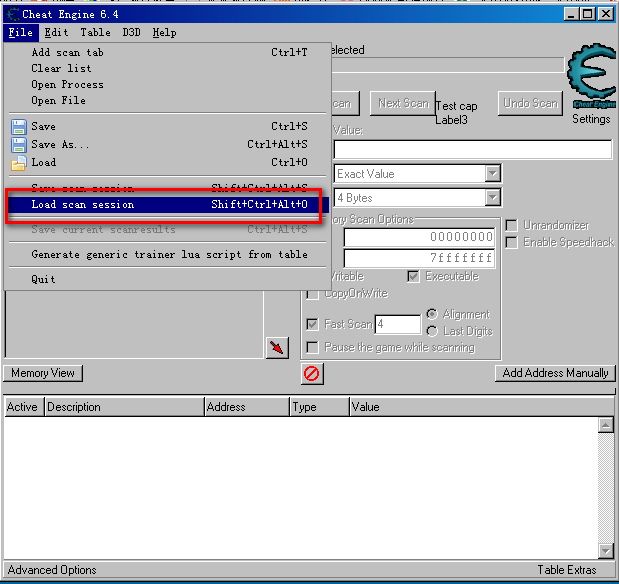Select the Last Digits radio button

point(432,331)
